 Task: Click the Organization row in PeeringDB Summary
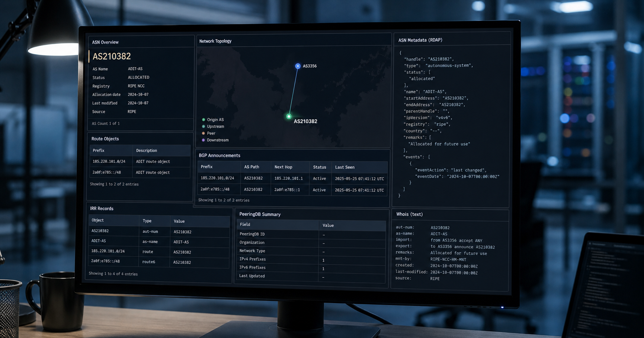[x=311, y=242]
